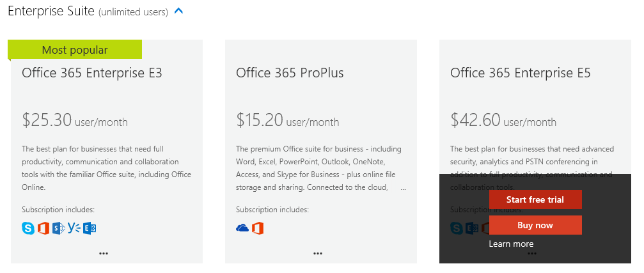Click the Exchange icon in Enterprise E3 card

(x=90, y=228)
